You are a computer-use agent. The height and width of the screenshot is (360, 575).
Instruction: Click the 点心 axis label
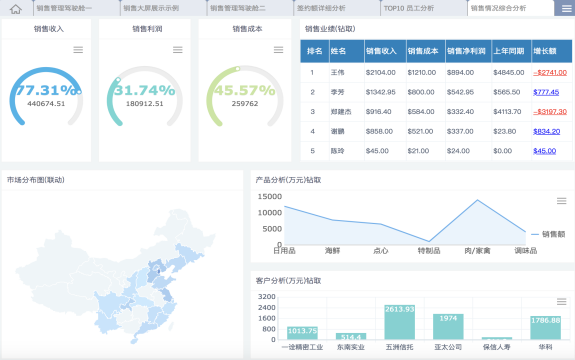[381, 251]
